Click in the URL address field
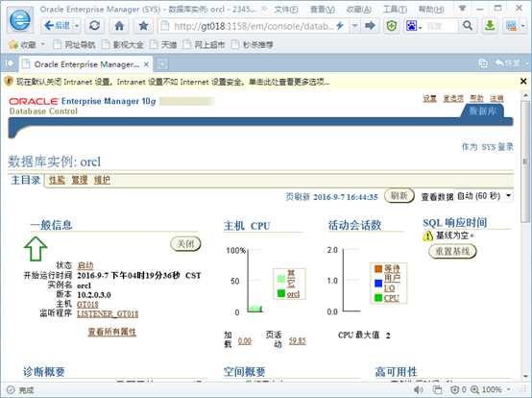The image size is (532, 398). (x=253, y=25)
